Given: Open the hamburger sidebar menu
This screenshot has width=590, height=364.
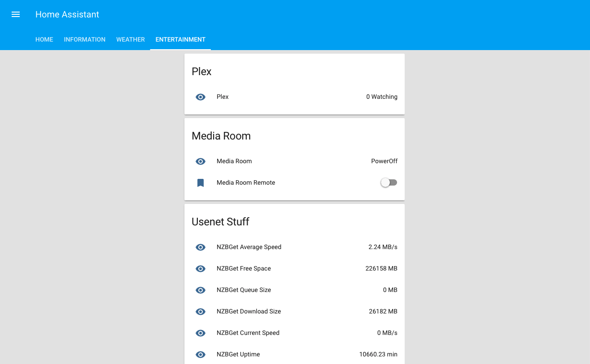Looking at the screenshot, I should pyautogui.click(x=16, y=14).
